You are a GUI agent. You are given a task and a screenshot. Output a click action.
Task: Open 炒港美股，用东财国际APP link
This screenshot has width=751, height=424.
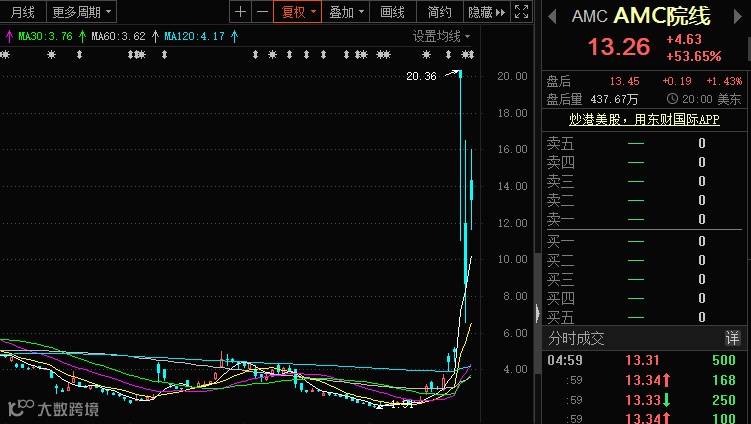pos(644,119)
